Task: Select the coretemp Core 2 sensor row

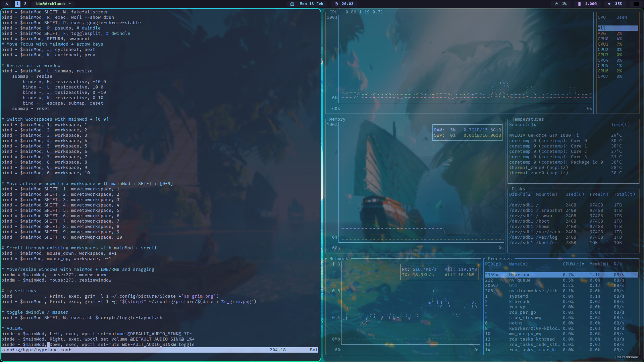Action: coord(573,152)
